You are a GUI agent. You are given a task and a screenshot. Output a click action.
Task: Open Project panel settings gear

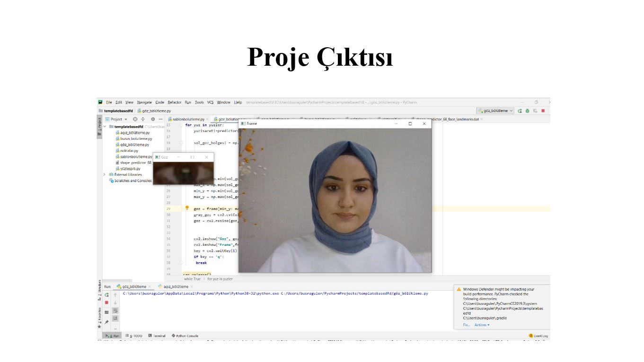click(153, 119)
